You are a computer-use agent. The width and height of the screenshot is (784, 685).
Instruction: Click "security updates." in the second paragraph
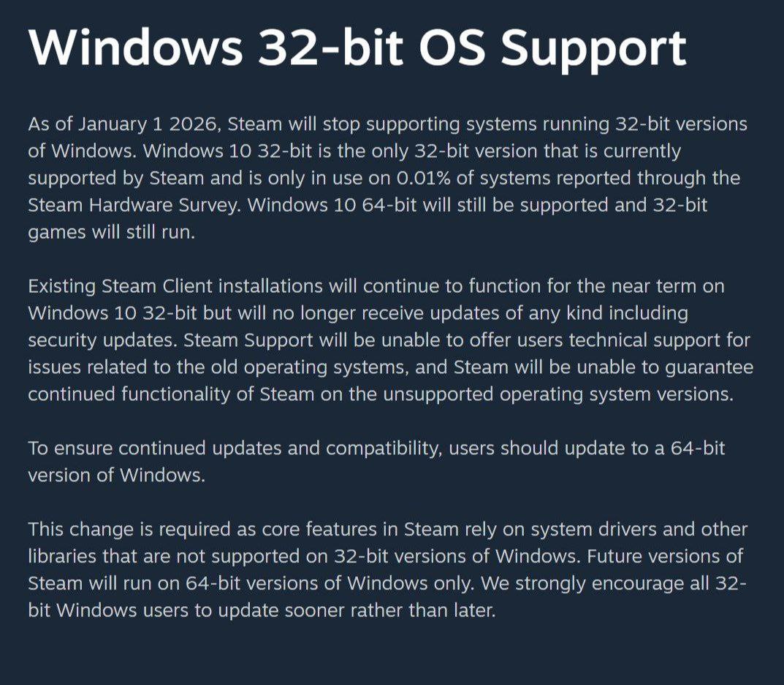click(102, 341)
